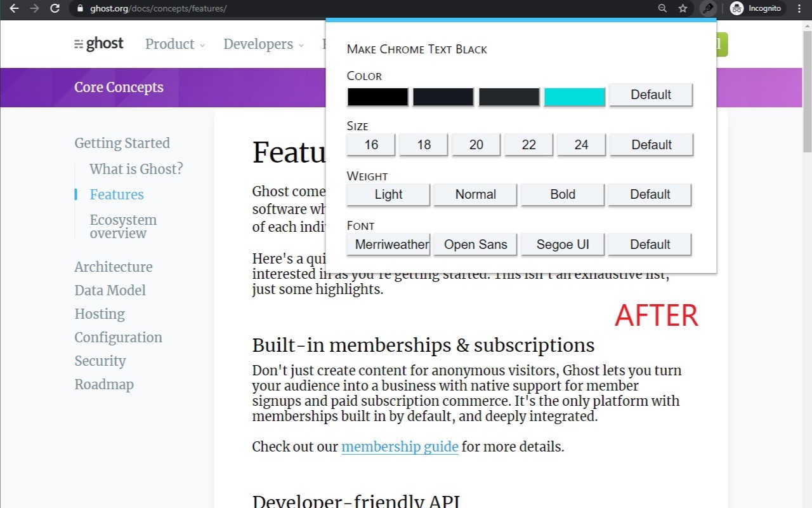Open Ecosystem overview sidebar page
Screen dimensions: 812x508
point(123,227)
